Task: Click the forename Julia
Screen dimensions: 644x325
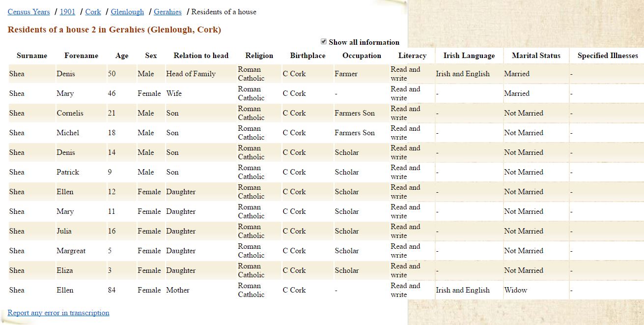Action: point(64,231)
